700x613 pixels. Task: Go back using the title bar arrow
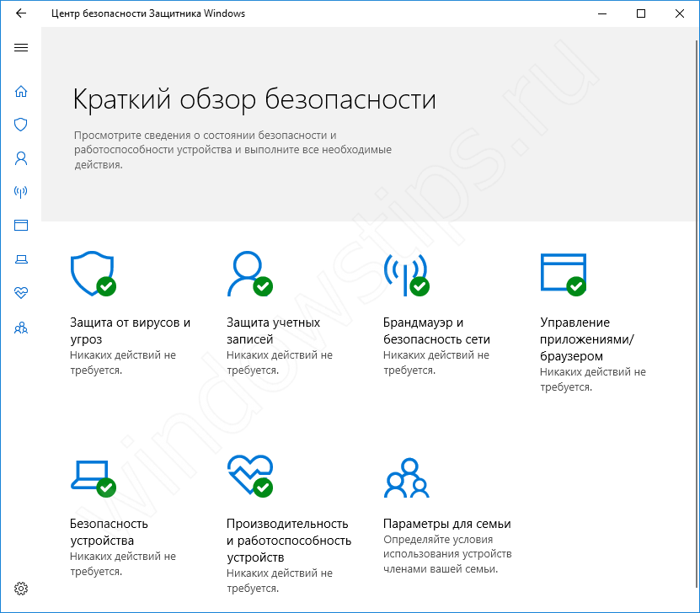20,13
